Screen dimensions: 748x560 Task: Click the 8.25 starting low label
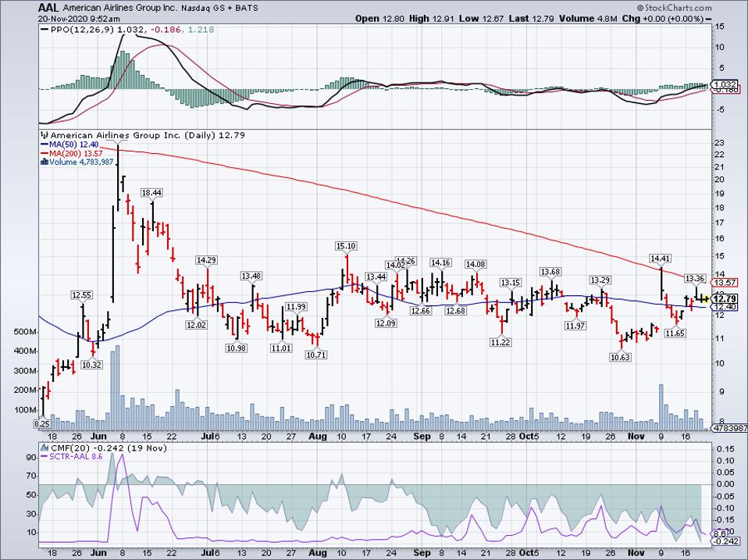(41, 423)
